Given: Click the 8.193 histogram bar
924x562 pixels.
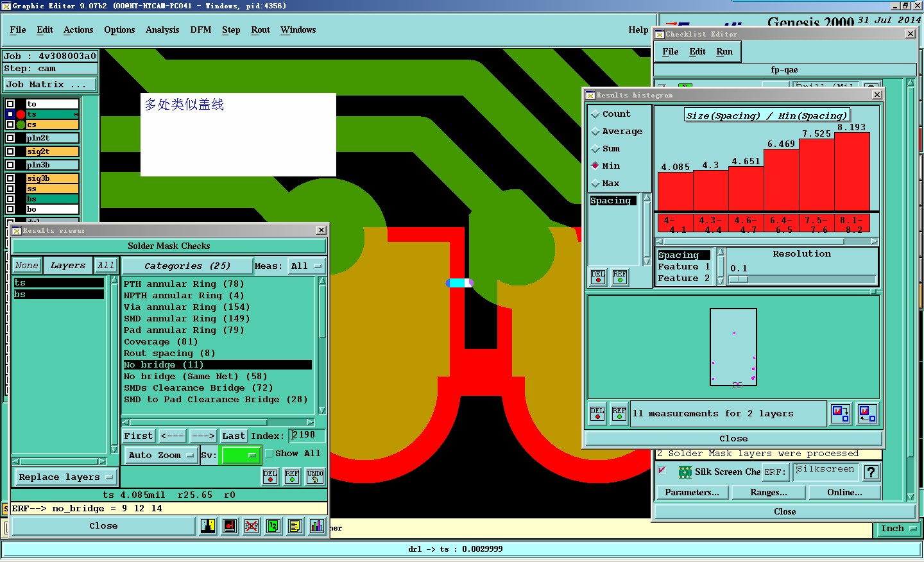Looking at the screenshot, I should [852, 171].
